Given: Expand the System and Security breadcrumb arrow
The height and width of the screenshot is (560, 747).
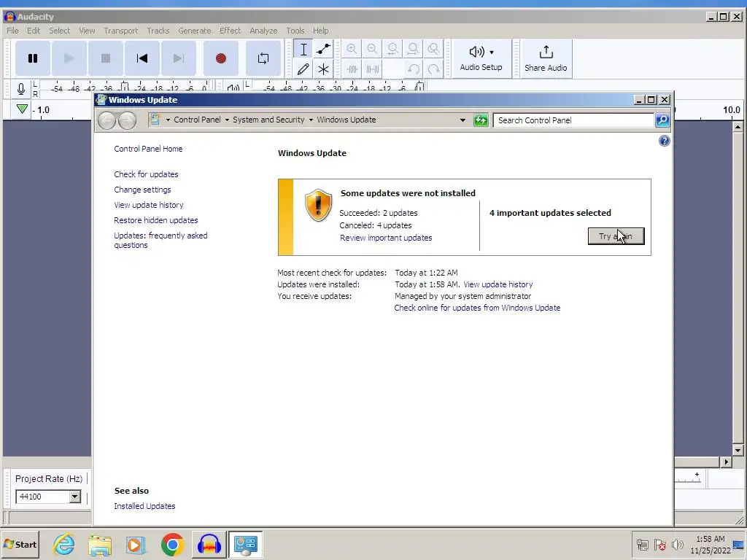Looking at the screenshot, I should tap(311, 120).
